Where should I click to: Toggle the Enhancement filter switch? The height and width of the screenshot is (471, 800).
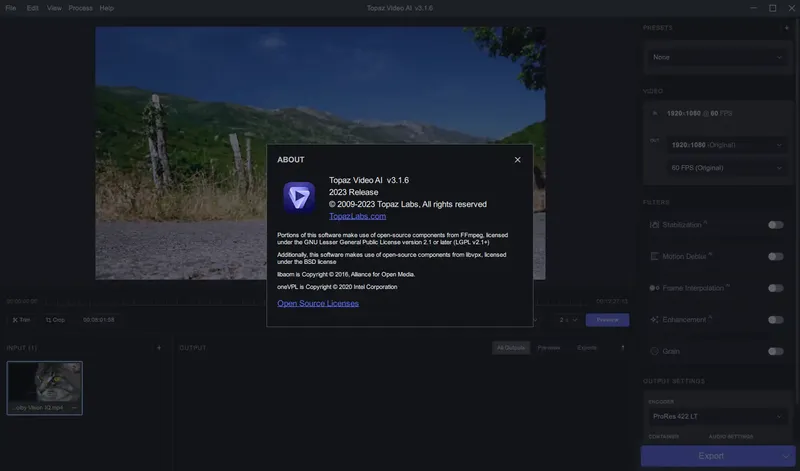tap(776, 319)
